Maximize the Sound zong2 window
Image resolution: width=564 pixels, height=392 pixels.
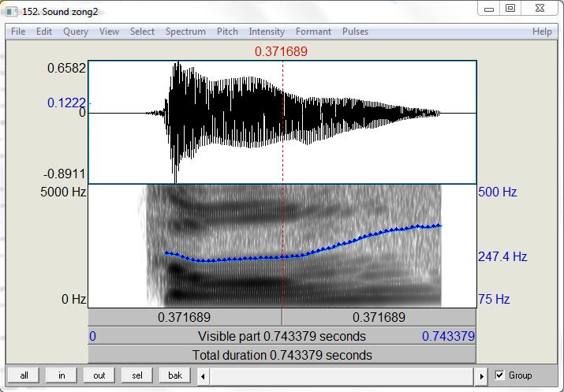pyautogui.click(x=510, y=9)
